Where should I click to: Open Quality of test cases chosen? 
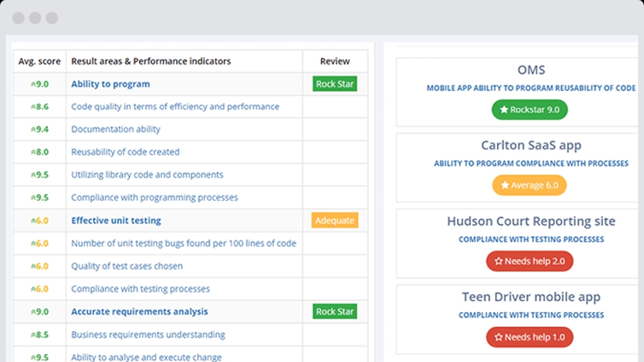tap(127, 266)
